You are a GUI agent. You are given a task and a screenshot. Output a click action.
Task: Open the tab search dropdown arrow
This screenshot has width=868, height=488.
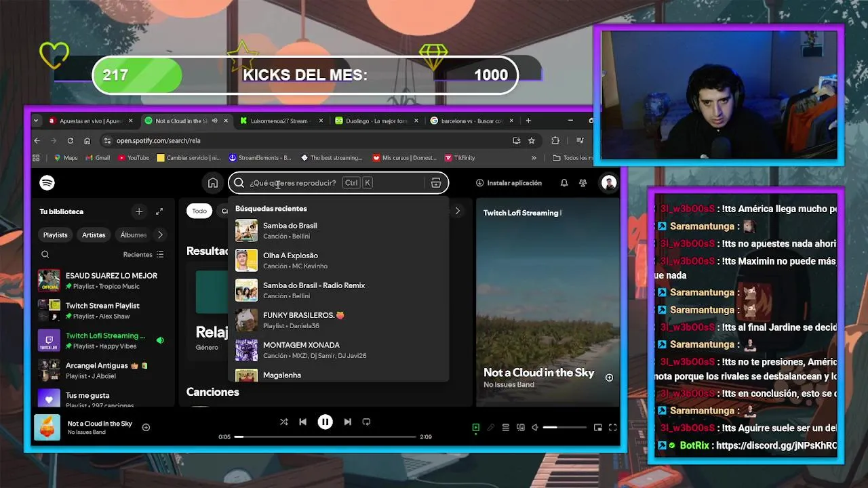click(x=37, y=121)
